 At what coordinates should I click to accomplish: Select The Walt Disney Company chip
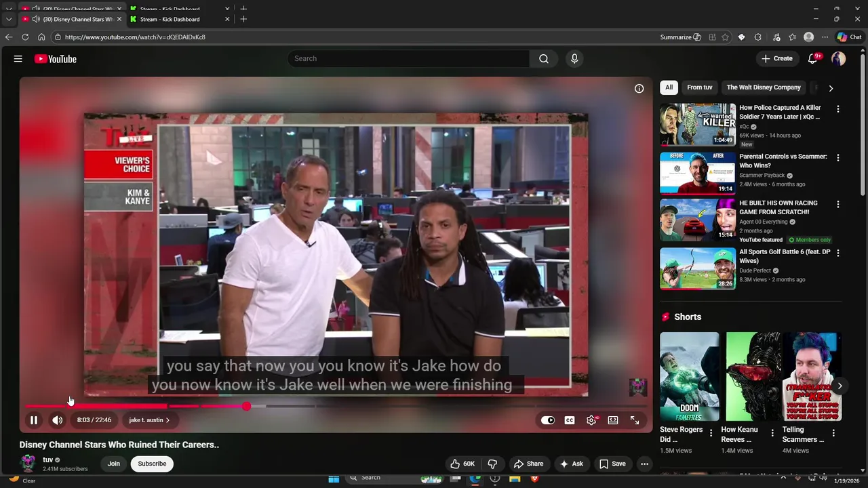tap(764, 87)
